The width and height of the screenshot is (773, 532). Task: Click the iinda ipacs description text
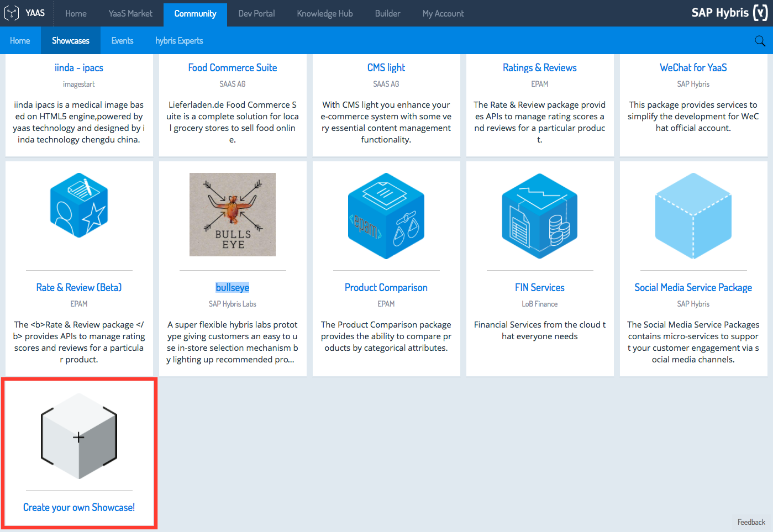[79, 122]
